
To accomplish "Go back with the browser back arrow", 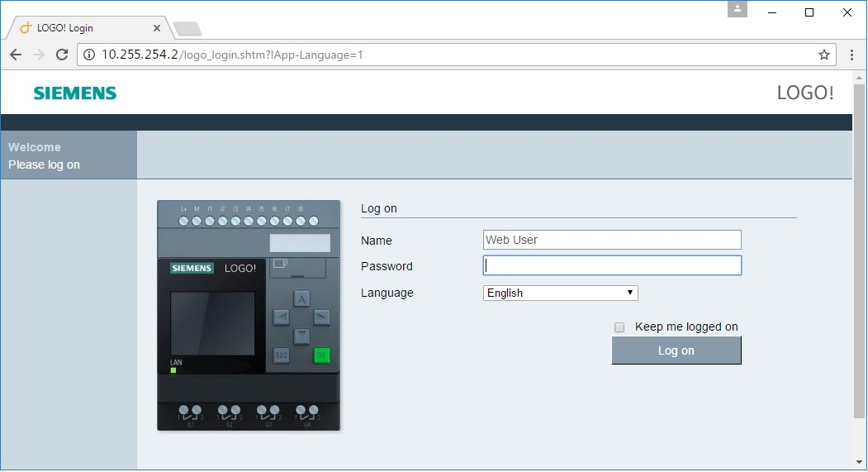I will 16,55.
